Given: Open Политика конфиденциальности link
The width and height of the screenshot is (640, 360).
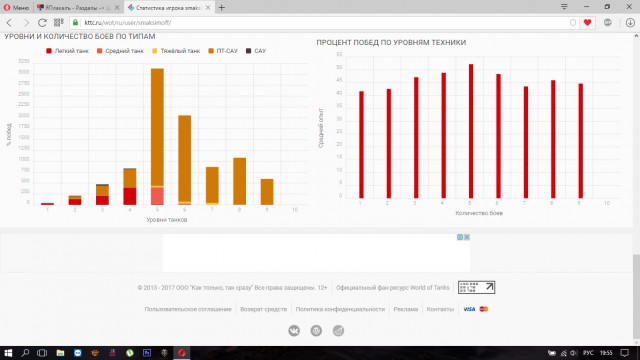Looking at the screenshot, I should click(340, 309).
